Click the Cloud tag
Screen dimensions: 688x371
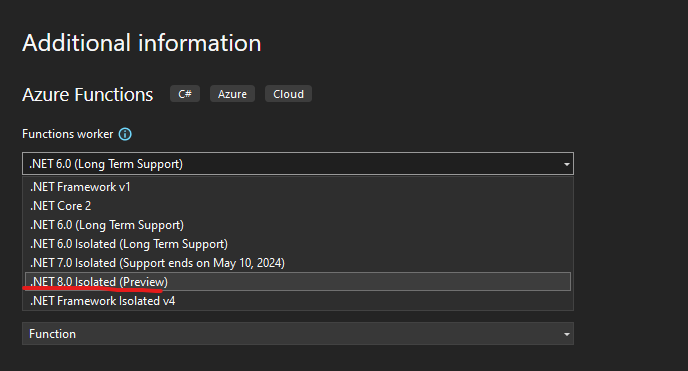point(288,94)
